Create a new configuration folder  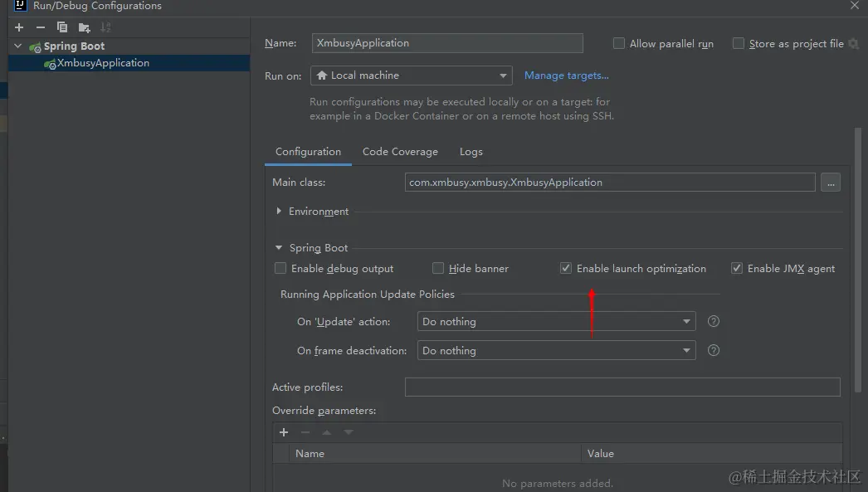84,27
